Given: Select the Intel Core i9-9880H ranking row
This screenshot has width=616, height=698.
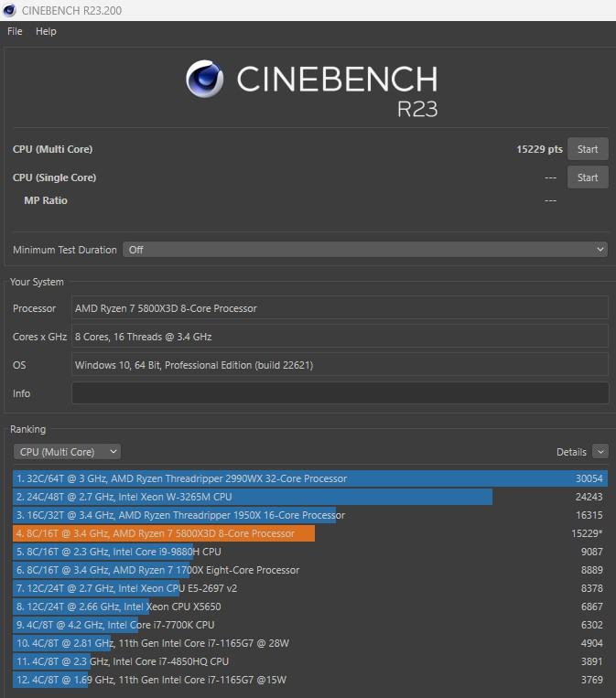Looking at the screenshot, I should click(x=310, y=552).
